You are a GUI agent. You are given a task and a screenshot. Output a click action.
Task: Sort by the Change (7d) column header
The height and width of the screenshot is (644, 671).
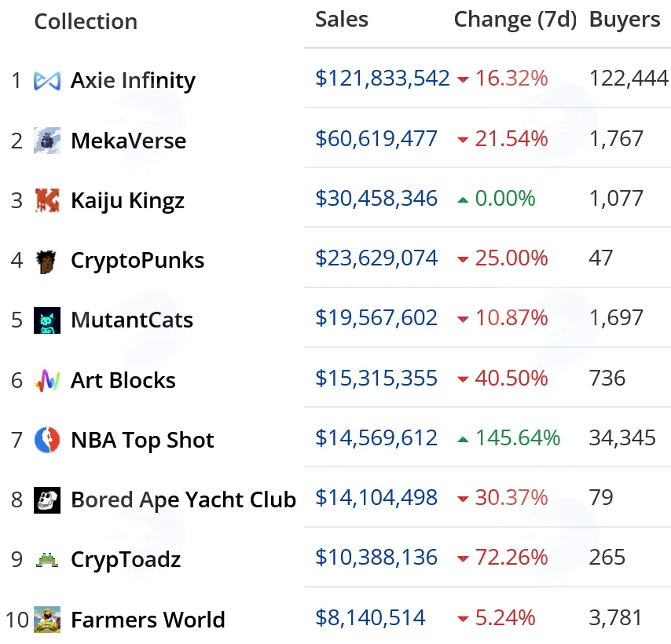pos(515,20)
